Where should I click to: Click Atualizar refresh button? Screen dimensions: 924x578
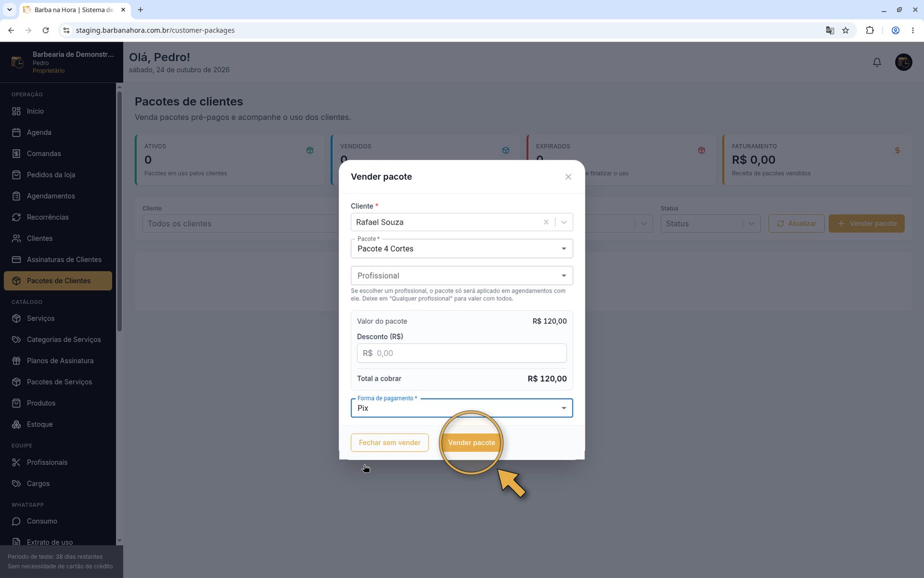click(x=796, y=224)
